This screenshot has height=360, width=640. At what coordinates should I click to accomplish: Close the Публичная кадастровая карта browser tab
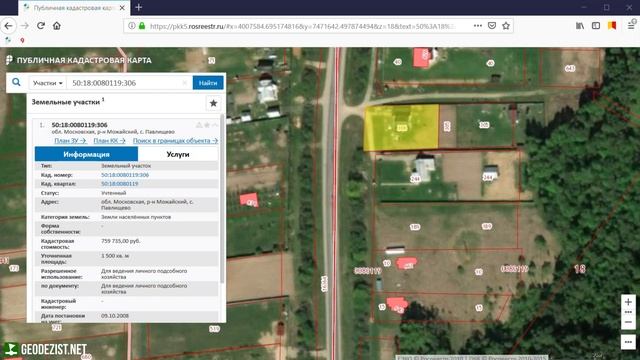coord(122,8)
